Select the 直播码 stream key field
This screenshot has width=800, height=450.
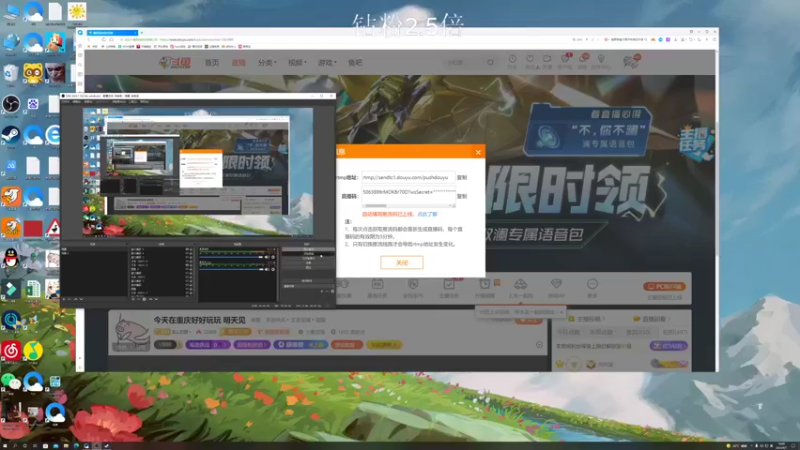tap(408, 194)
